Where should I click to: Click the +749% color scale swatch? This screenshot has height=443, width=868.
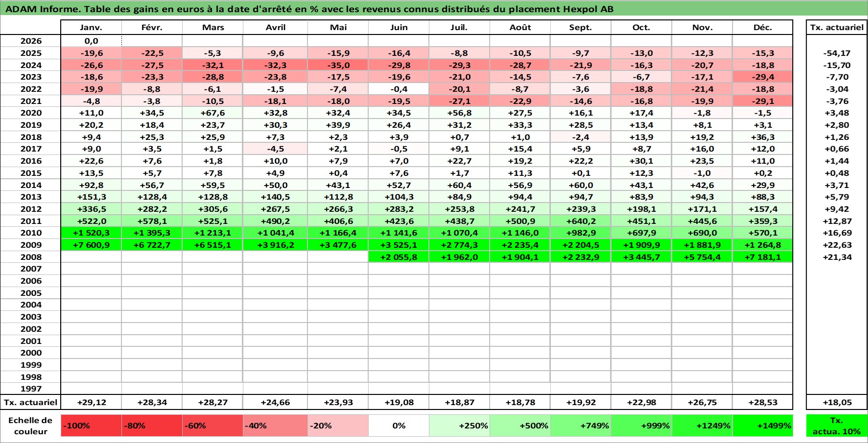[x=581, y=426]
